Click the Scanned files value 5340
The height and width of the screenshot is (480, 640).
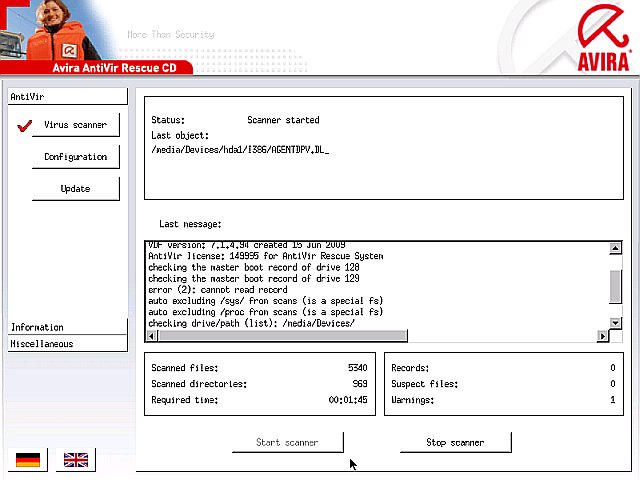tap(358, 368)
